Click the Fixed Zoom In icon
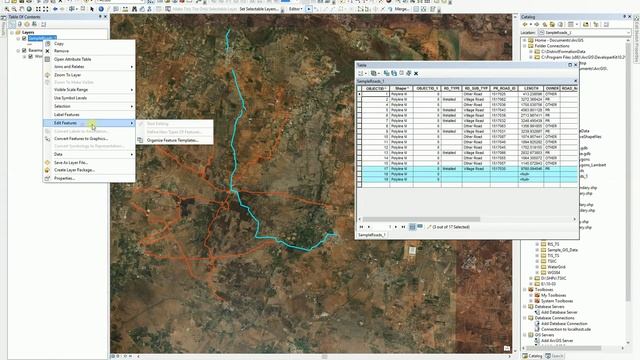 coord(38,9)
